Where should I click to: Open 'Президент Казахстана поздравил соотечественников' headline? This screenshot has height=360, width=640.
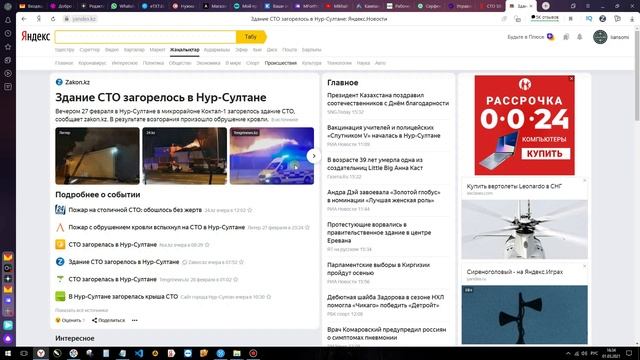point(388,99)
